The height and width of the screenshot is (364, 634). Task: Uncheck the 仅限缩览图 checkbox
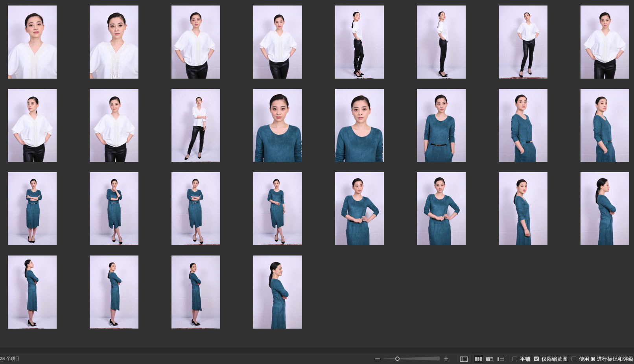pyautogui.click(x=536, y=359)
